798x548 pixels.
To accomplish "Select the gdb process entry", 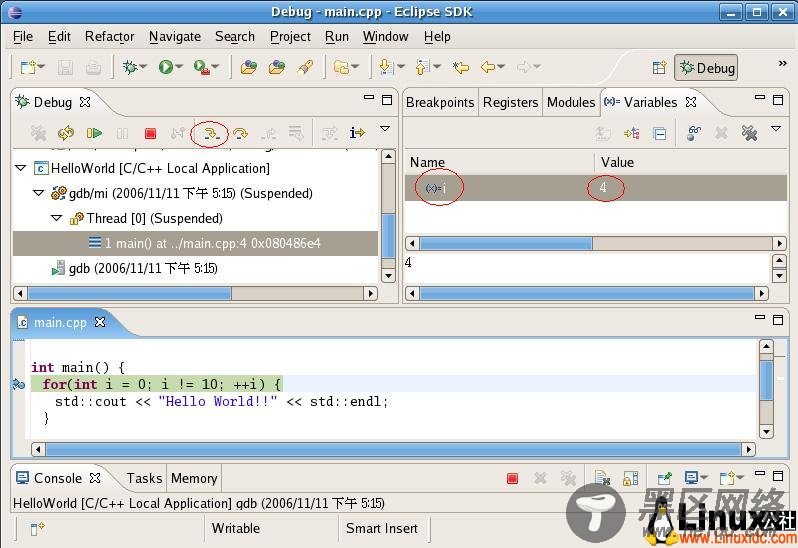I will tap(134, 268).
